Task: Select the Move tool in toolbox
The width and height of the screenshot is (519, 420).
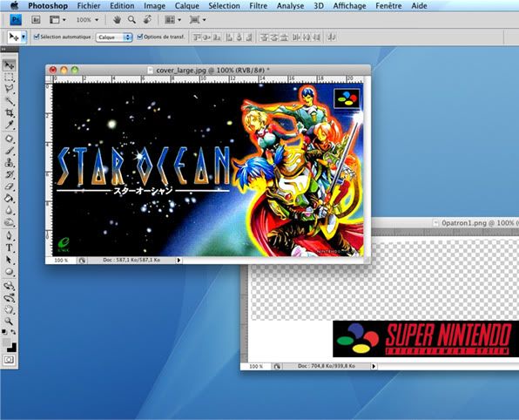Action: pos(9,65)
